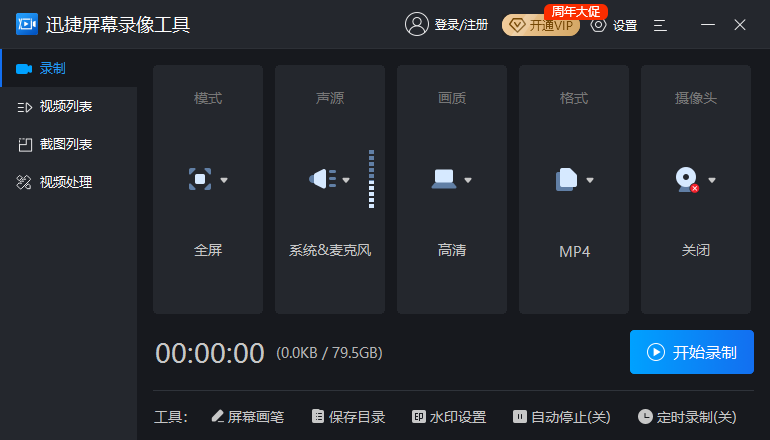770x440 pixels.
Task: Click the pause icon for 自动停止
Action: coord(520,416)
